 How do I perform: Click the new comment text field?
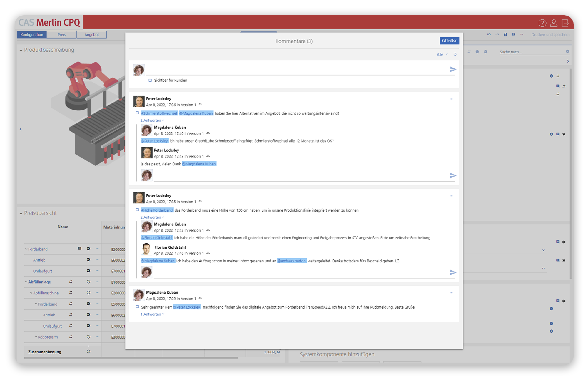(x=297, y=70)
